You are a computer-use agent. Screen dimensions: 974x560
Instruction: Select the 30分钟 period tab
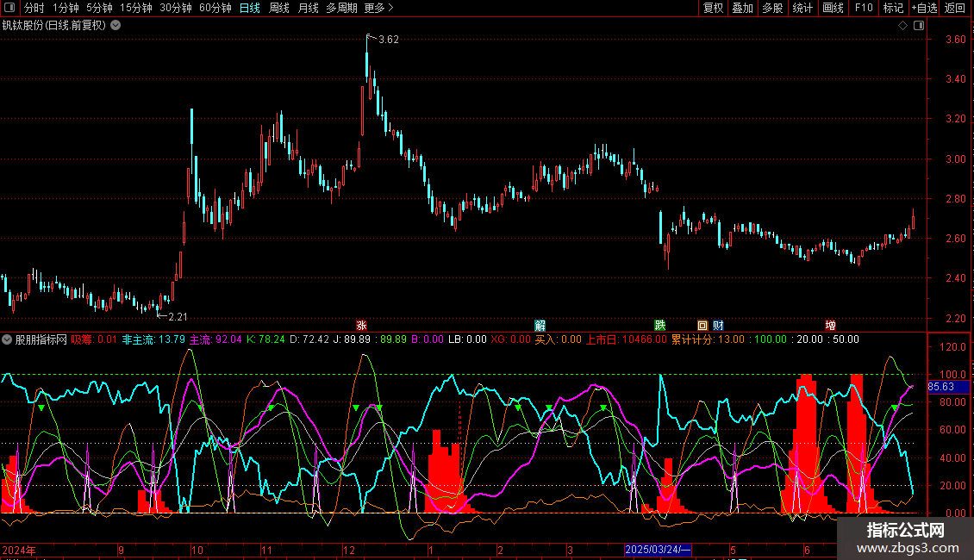click(176, 8)
